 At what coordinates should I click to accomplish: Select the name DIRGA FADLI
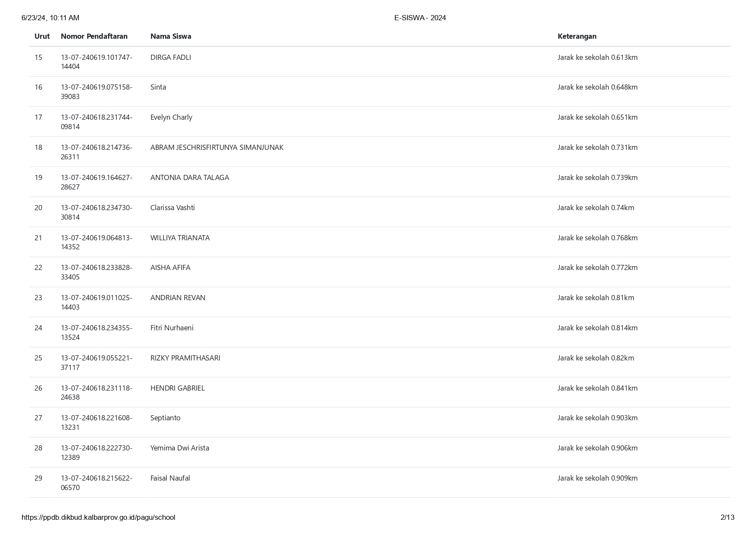tap(171, 57)
